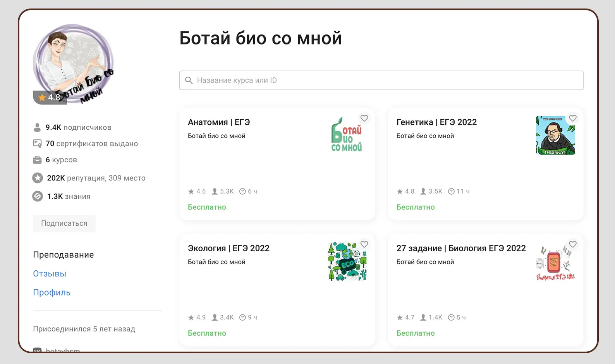615x364 pixels.
Task: Open the Генетика | ЕГЭ 2022 course title
Action: pos(436,122)
